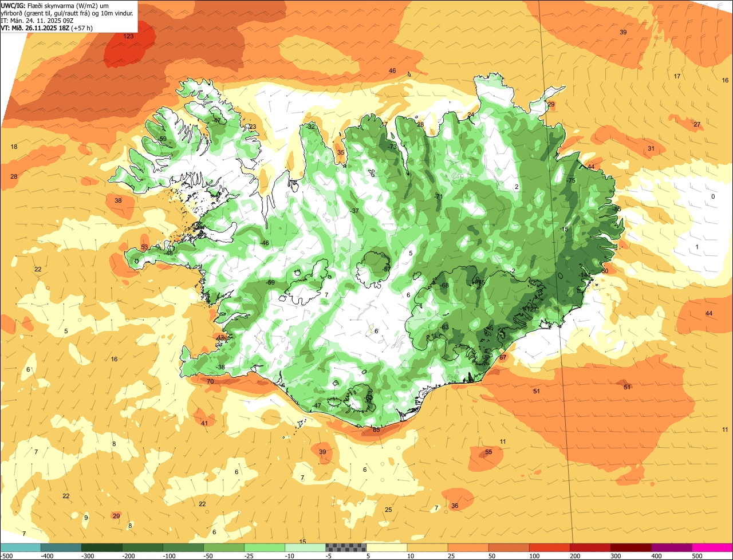Image resolution: width=733 pixels, height=560 pixels.
Task: Click the '9' value at the lower left
Action: (86, 518)
